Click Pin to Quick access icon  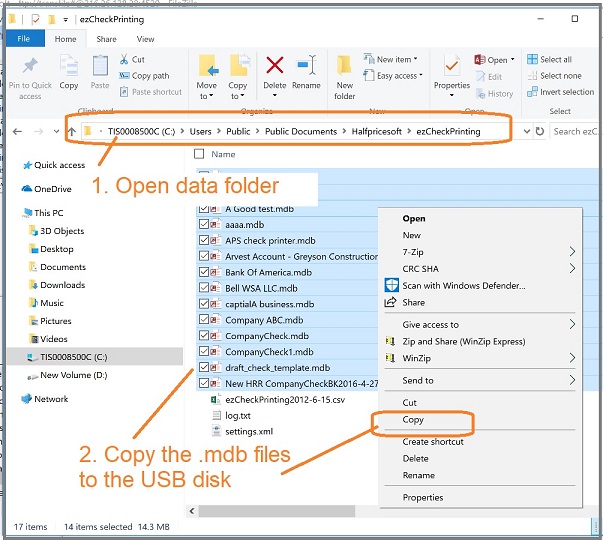point(30,75)
